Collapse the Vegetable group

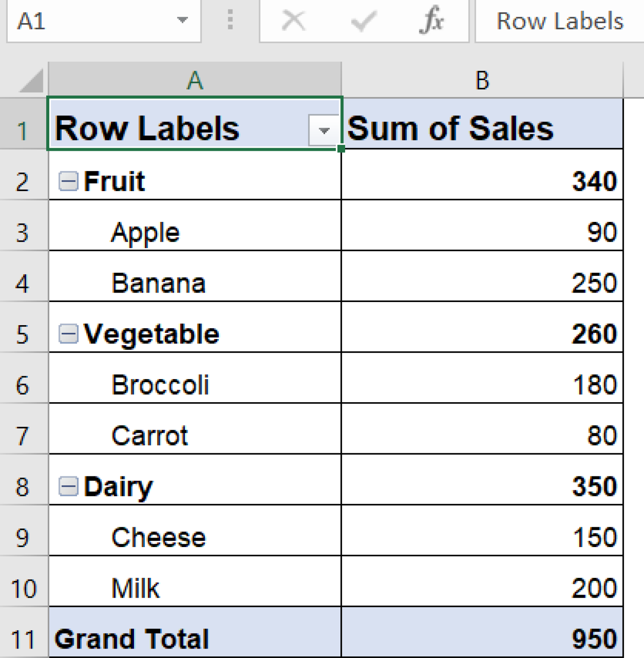coord(68,334)
